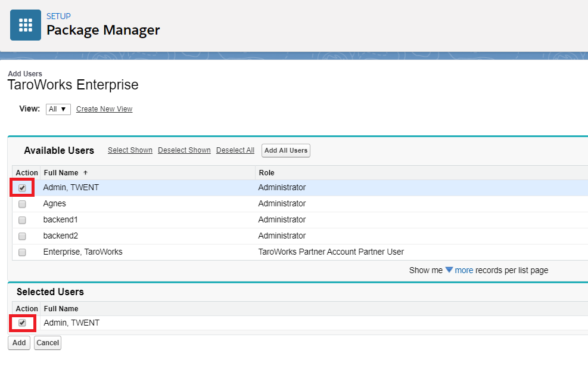Select 'Admin, TWENT' name in Available Users
Screen dimensions: 588x387
(71, 187)
